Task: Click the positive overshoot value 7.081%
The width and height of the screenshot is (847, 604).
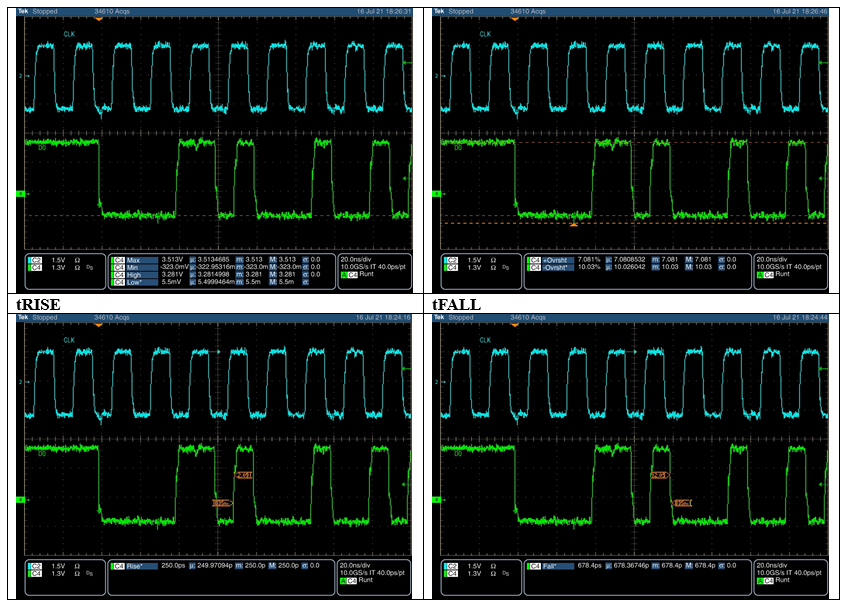Action: tap(589, 259)
